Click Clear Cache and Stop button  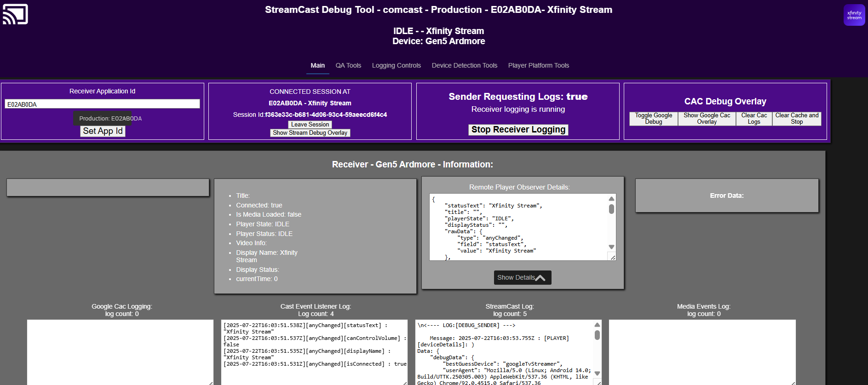tap(797, 119)
